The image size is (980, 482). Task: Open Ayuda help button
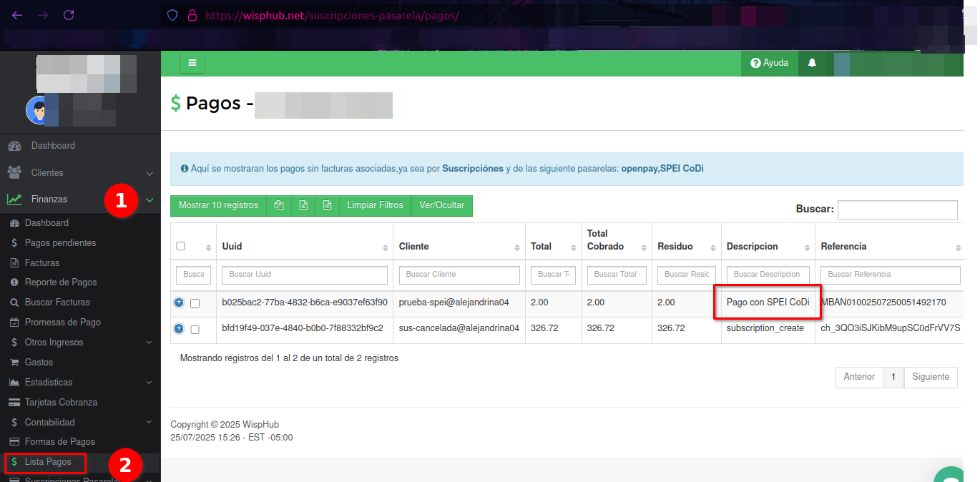[770, 63]
